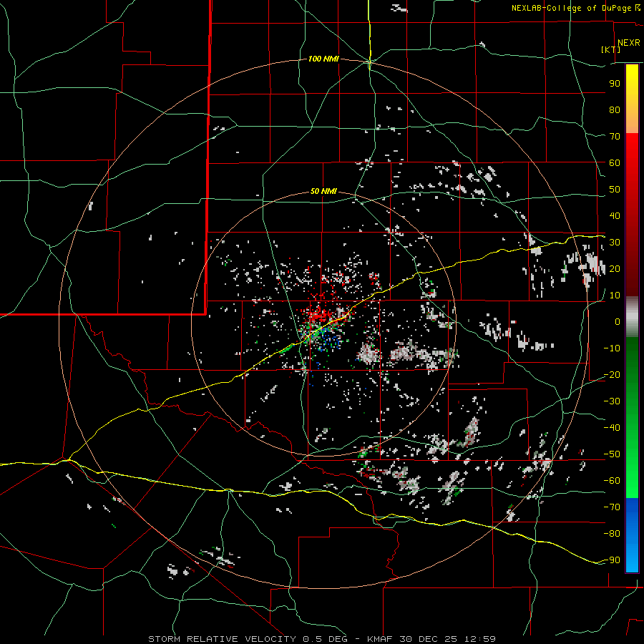Select the positive 40 scale value
The width and height of the screenshot is (644, 644).
click(615, 215)
